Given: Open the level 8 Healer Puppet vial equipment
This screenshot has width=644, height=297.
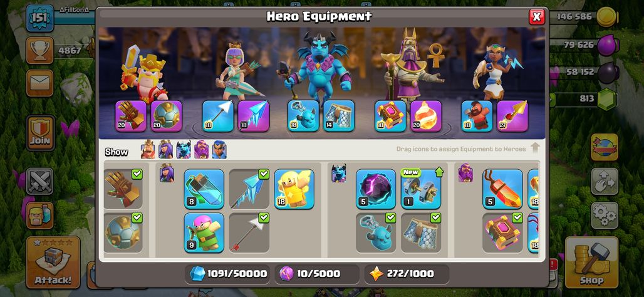Looking at the screenshot, I should pyautogui.click(x=204, y=189).
